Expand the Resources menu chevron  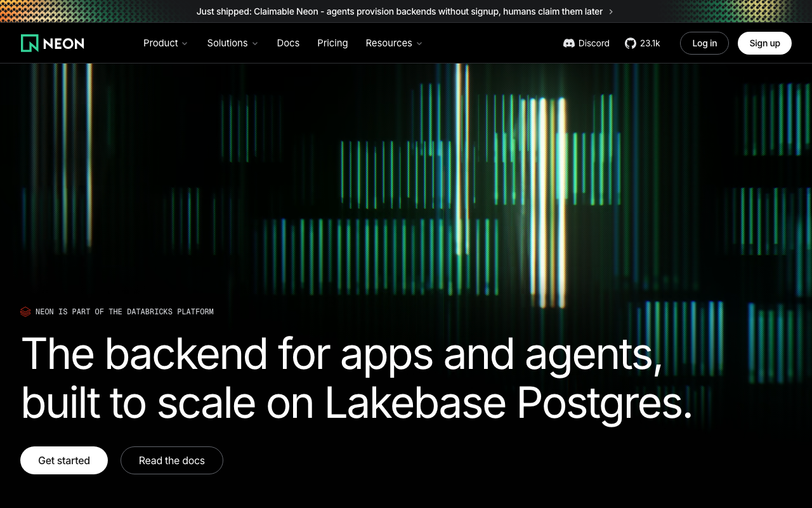(419, 43)
